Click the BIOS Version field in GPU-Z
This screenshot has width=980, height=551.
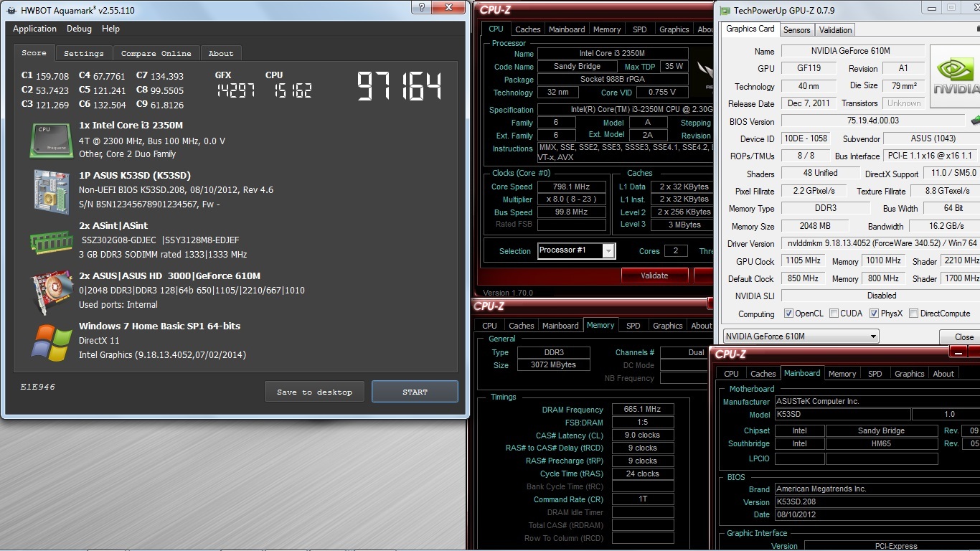[x=872, y=121]
